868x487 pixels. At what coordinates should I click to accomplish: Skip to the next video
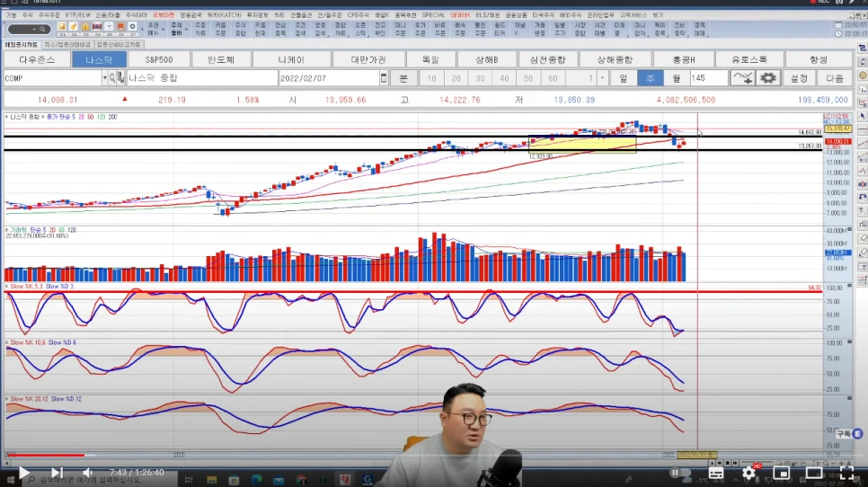[57, 473]
